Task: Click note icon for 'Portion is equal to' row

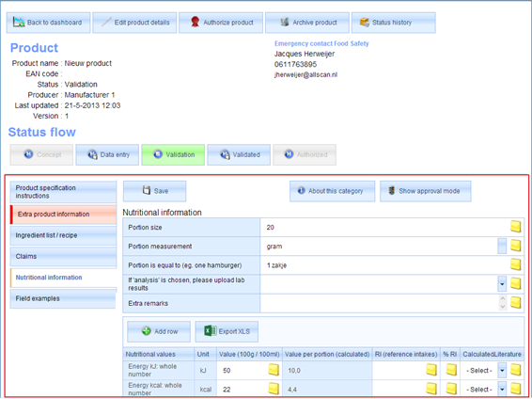Action: click(x=516, y=264)
